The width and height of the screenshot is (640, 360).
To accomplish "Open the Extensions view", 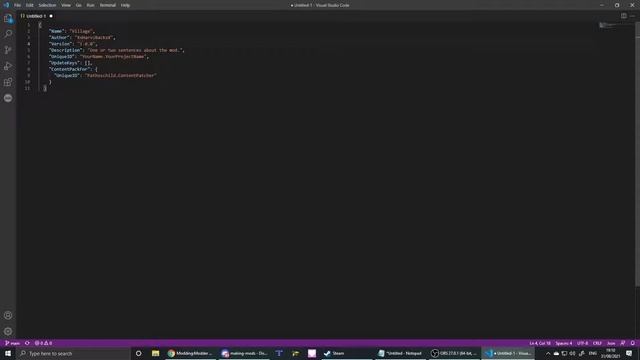I will click(8, 82).
